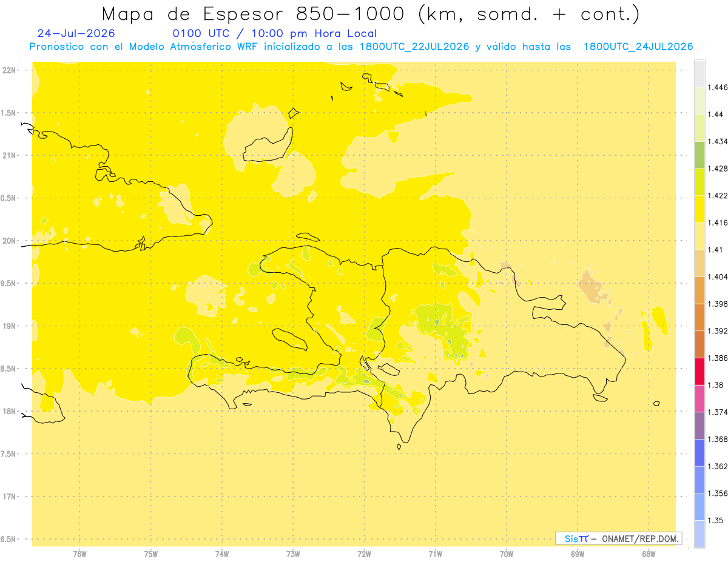Pick the pink legend swatch between 1.374 and 1.38
This screenshot has height=562, width=728.
[x=699, y=398]
